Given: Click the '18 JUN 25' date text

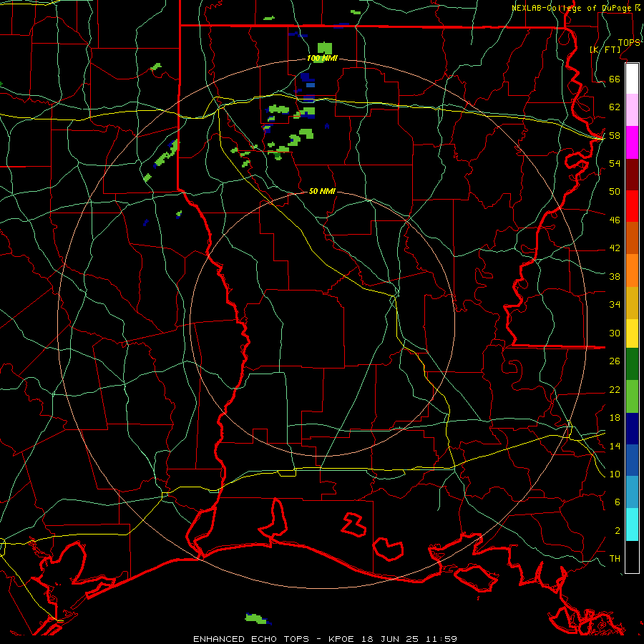Looking at the screenshot, I should point(390,639).
